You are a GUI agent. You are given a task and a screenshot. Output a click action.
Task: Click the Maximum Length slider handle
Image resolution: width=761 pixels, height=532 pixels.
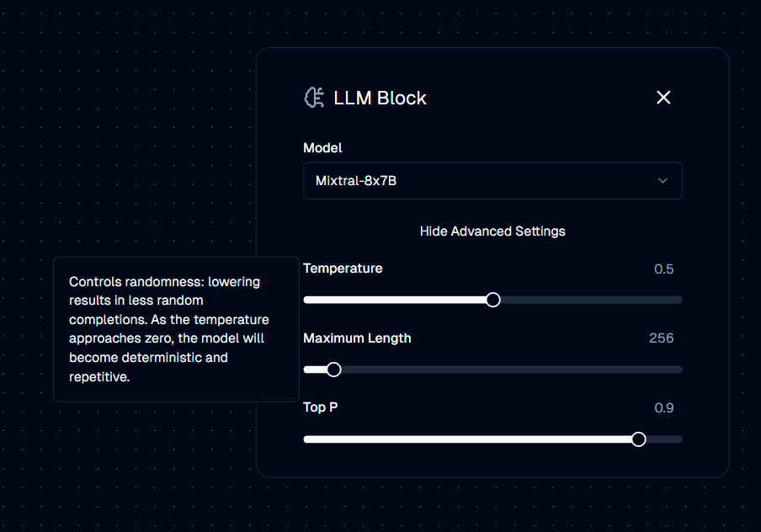[x=334, y=370]
